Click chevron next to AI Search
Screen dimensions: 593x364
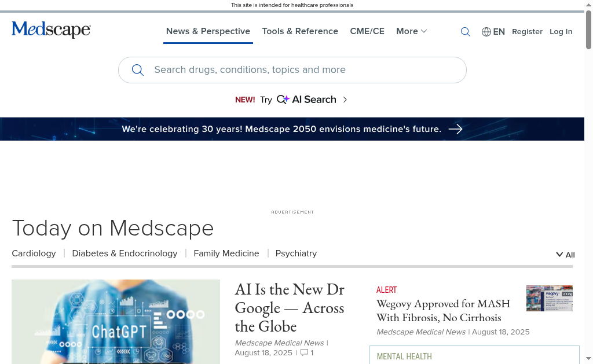345,100
